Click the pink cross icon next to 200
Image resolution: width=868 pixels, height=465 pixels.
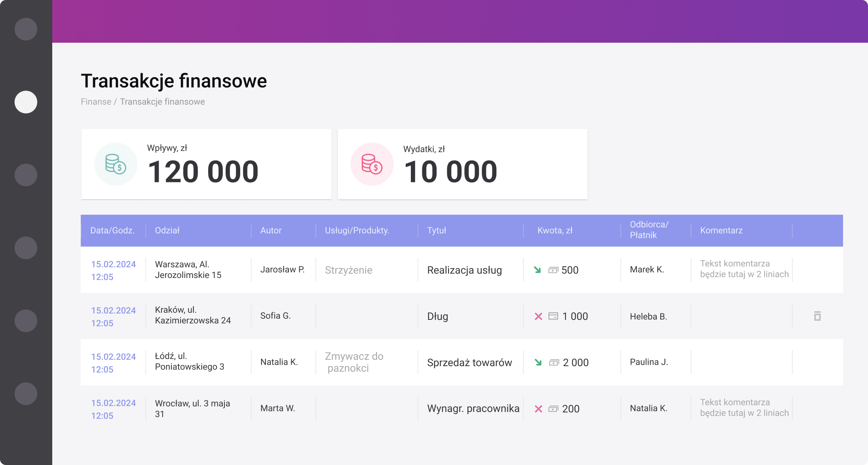point(538,409)
